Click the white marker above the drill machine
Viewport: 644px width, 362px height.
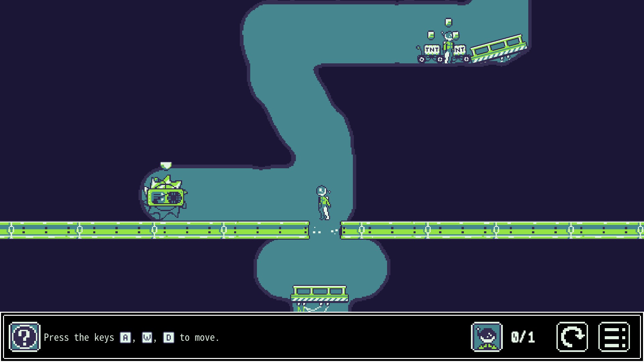point(166,165)
